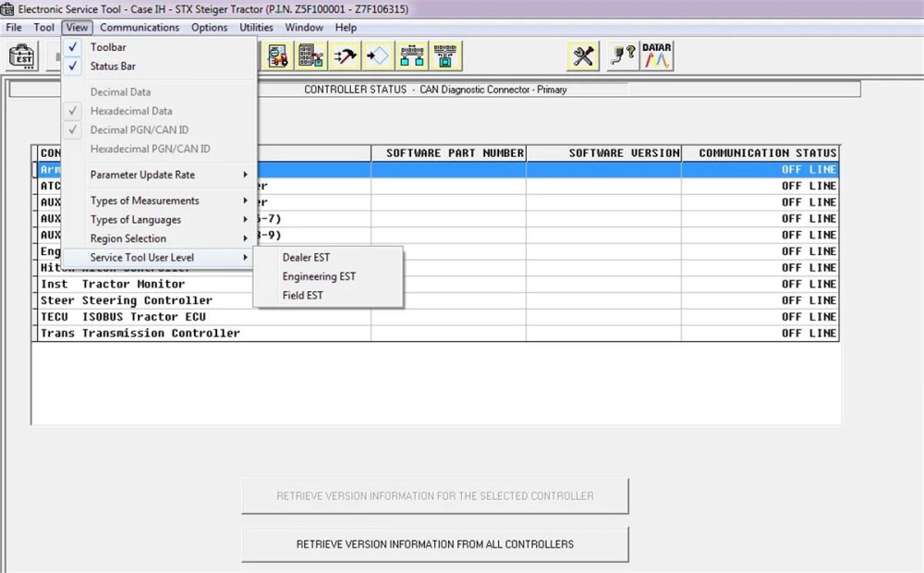Image resolution: width=924 pixels, height=573 pixels.
Task: Close the open View menu
Action: pos(77,28)
